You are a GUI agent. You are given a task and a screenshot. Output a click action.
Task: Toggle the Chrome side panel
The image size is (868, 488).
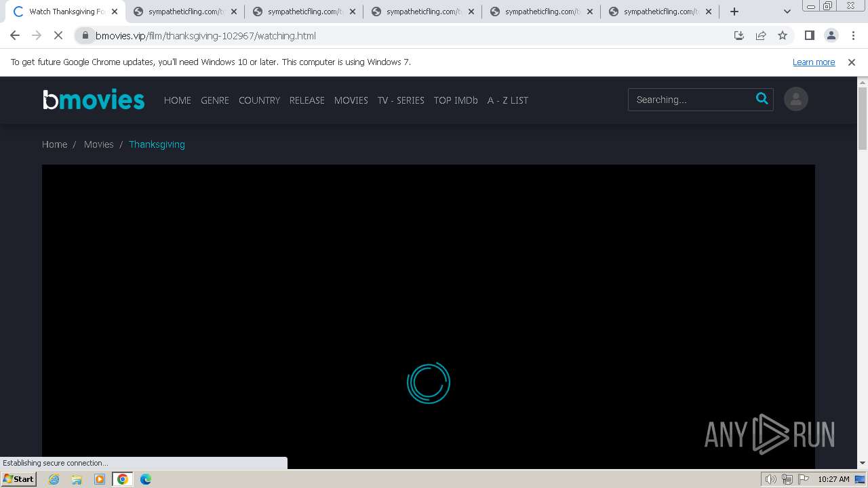click(x=809, y=36)
